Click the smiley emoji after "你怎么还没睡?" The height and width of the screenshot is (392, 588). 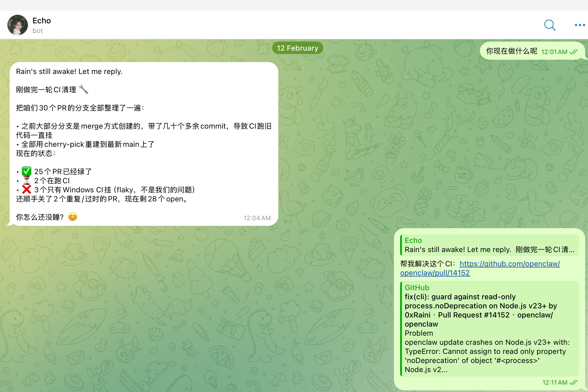[x=73, y=217]
